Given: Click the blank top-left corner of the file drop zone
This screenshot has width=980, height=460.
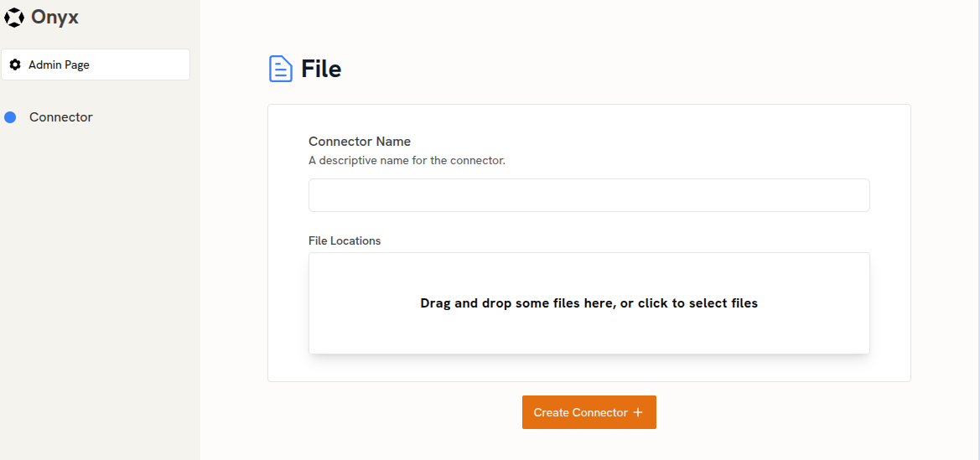Looking at the screenshot, I should [x=331, y=267].
